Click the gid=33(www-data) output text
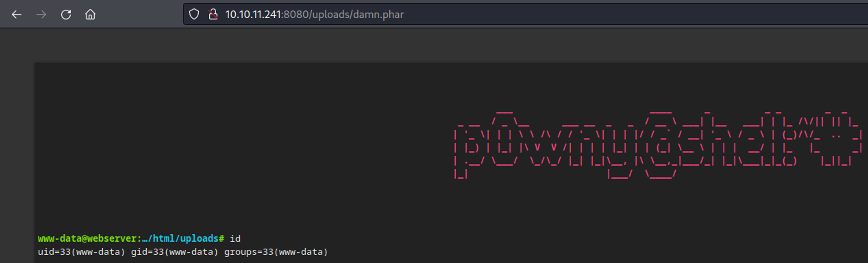 click(x=174, y=252)
